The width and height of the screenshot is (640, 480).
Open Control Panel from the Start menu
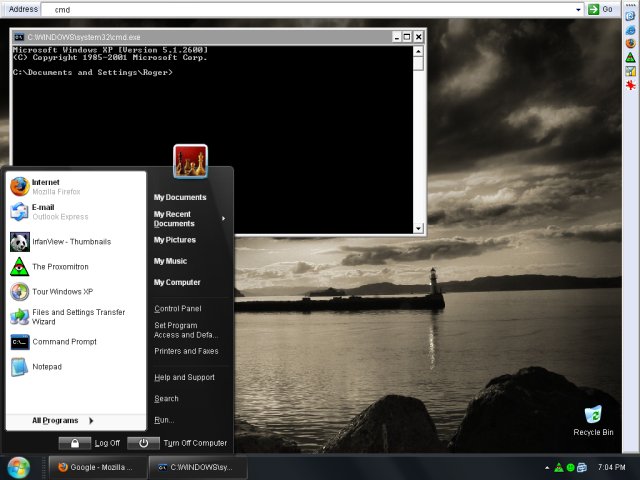pos(177,309)
